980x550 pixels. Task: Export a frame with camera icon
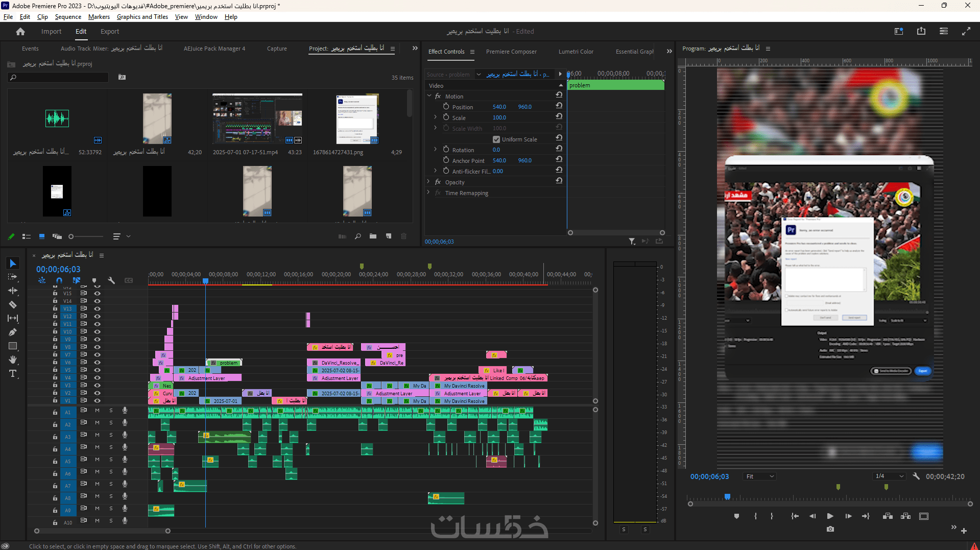(830, 529)
